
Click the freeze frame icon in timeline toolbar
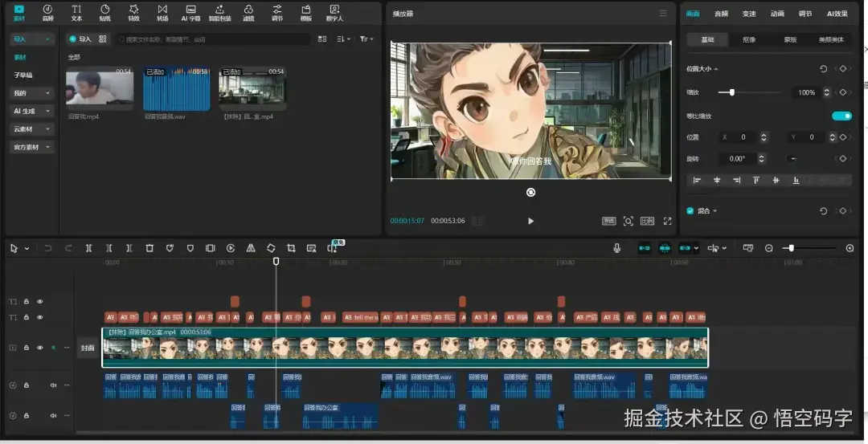coord(211,248)
